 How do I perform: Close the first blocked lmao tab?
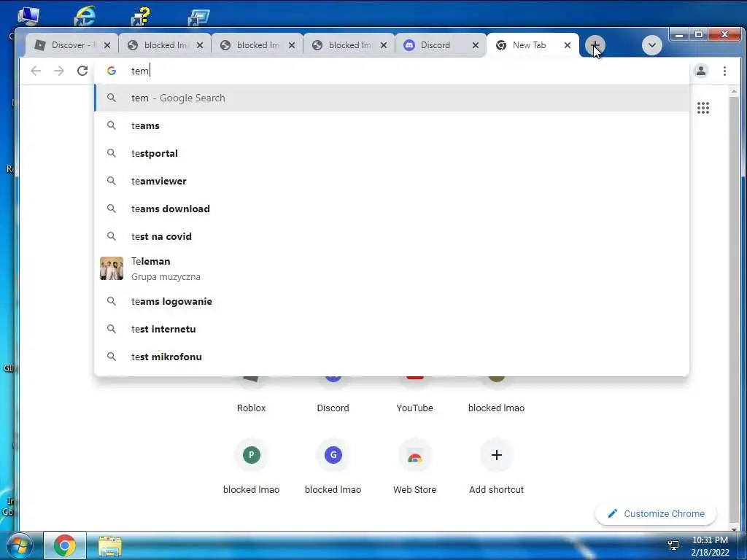(x=200, y=45)
